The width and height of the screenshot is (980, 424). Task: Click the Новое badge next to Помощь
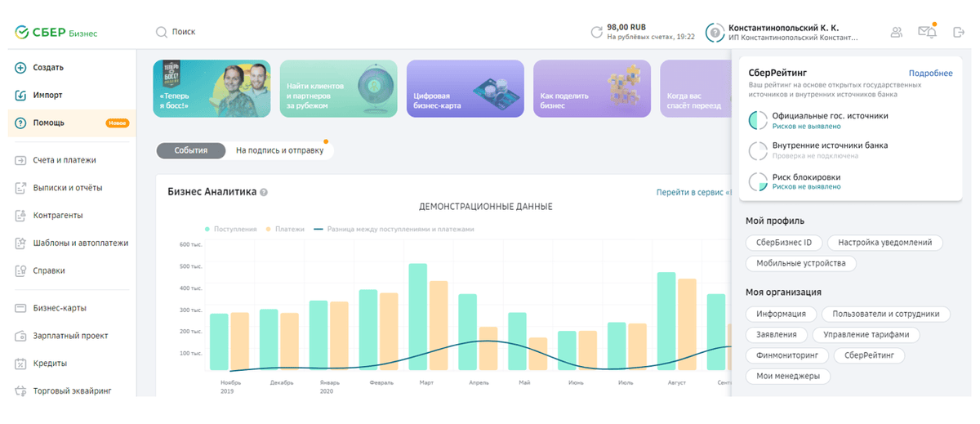pyautogui.click(x=118, y=123)
